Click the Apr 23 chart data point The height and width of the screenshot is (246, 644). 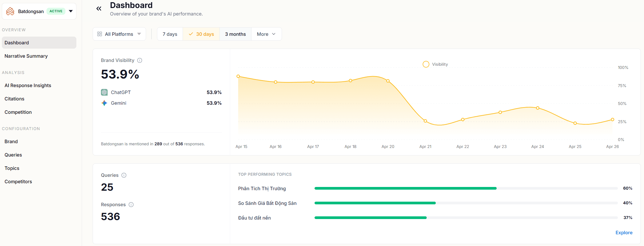500,112
